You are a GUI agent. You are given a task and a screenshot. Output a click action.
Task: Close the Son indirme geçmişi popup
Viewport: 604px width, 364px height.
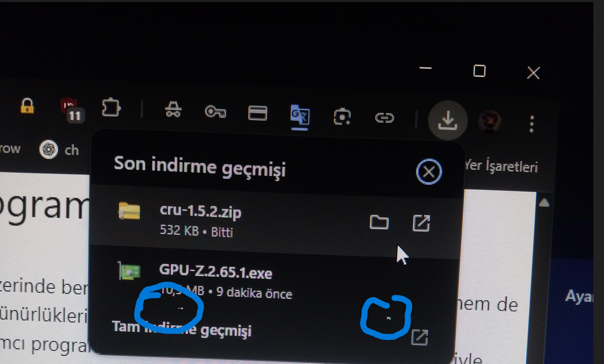click(429, 172)
